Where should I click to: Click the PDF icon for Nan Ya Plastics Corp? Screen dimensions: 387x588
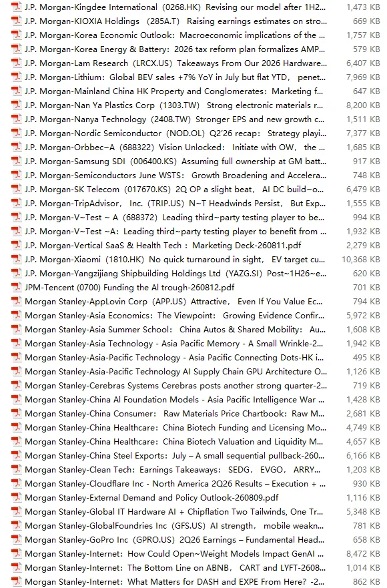pyautogui.click(x=17, y=105)
